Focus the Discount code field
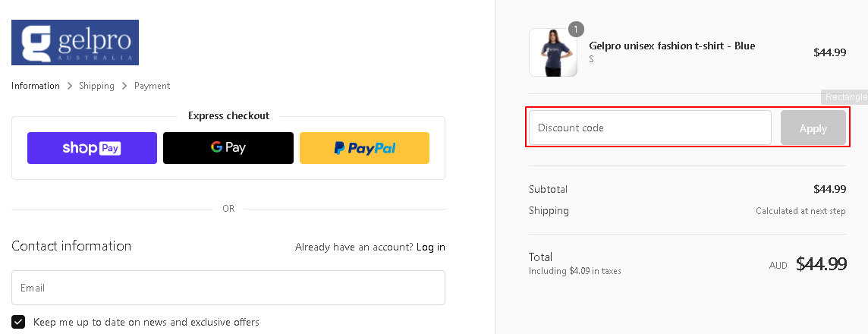The width and height of the screenshot is (868, 334). (650, 128)
